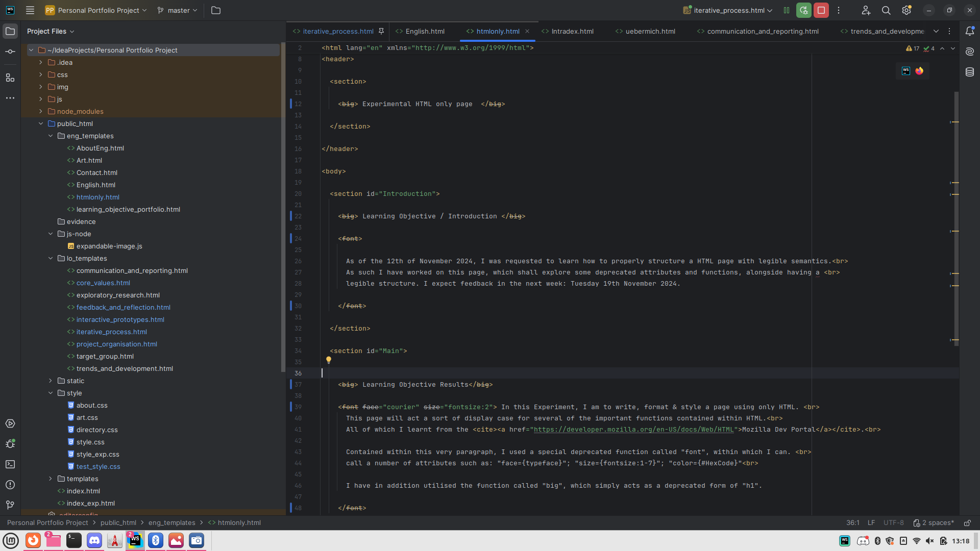980x551 pixels.
Task: Open the run configuration dropdown
Action: (x=727, y=10)
